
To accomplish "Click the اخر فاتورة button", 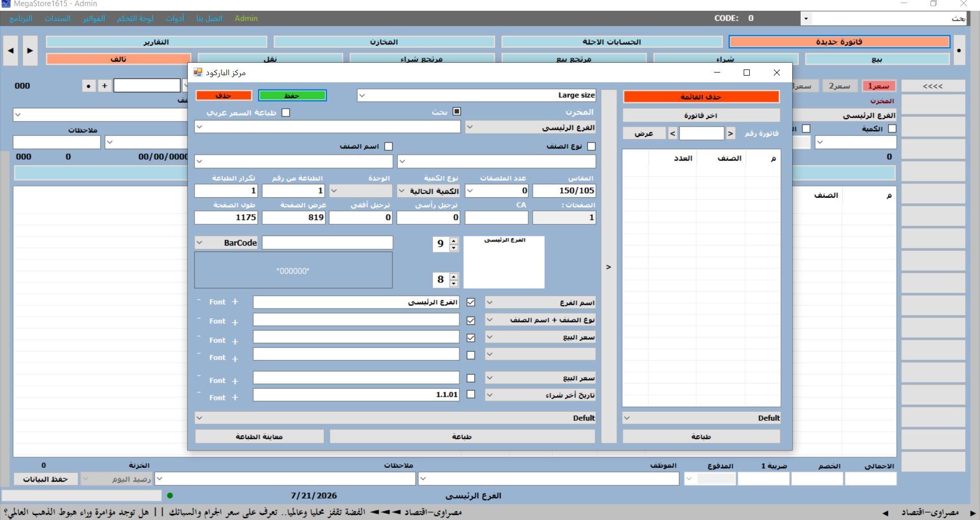I will (x=701, y=115).
